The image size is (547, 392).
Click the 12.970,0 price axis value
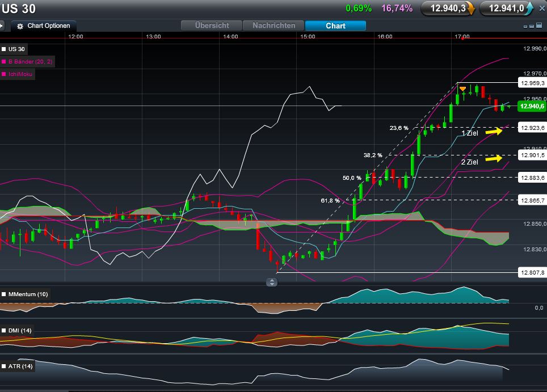[535, 73]
